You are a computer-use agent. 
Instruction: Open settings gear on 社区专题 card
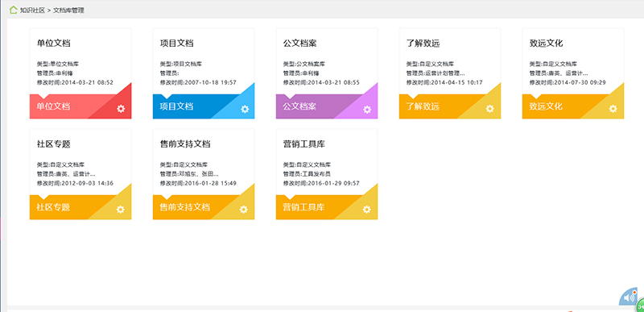120,210
